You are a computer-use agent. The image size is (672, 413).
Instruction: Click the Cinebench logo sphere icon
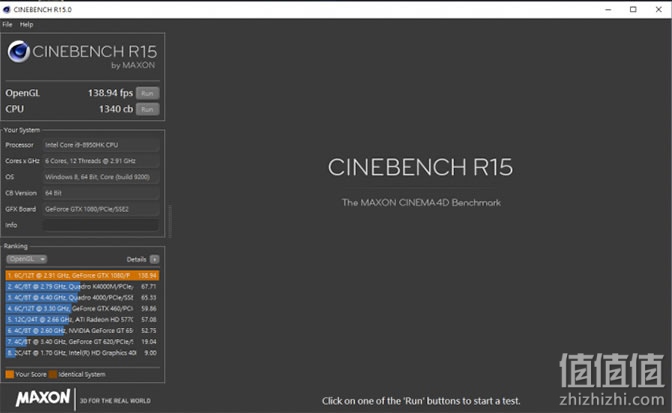coord(18,51)
